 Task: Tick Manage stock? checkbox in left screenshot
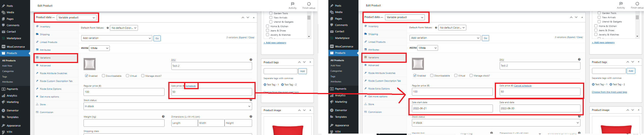point(143,76)
